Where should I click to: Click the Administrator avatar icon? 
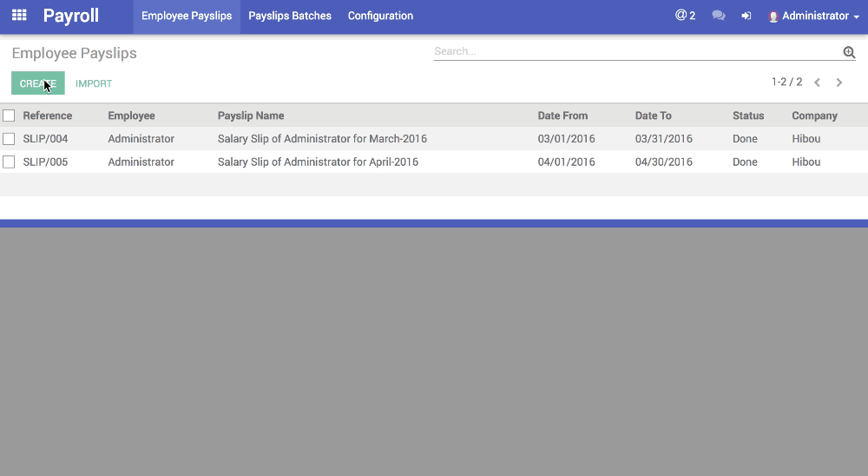click(x=773, y=17)
